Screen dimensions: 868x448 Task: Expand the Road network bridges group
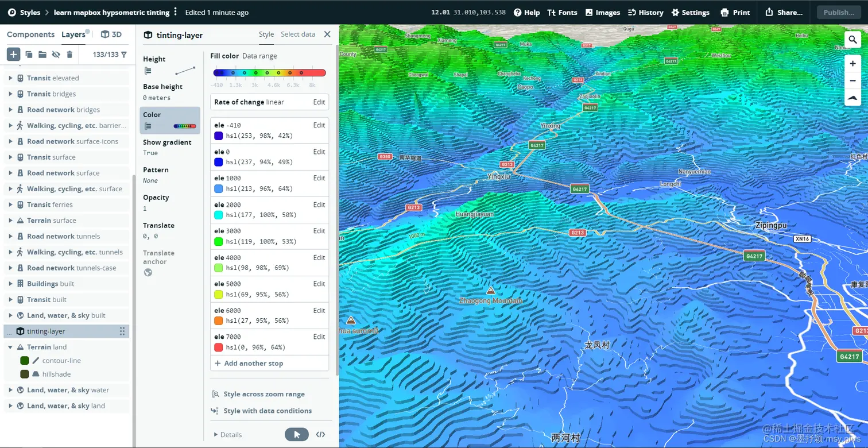pyautogui.click(x=10, y=110)
